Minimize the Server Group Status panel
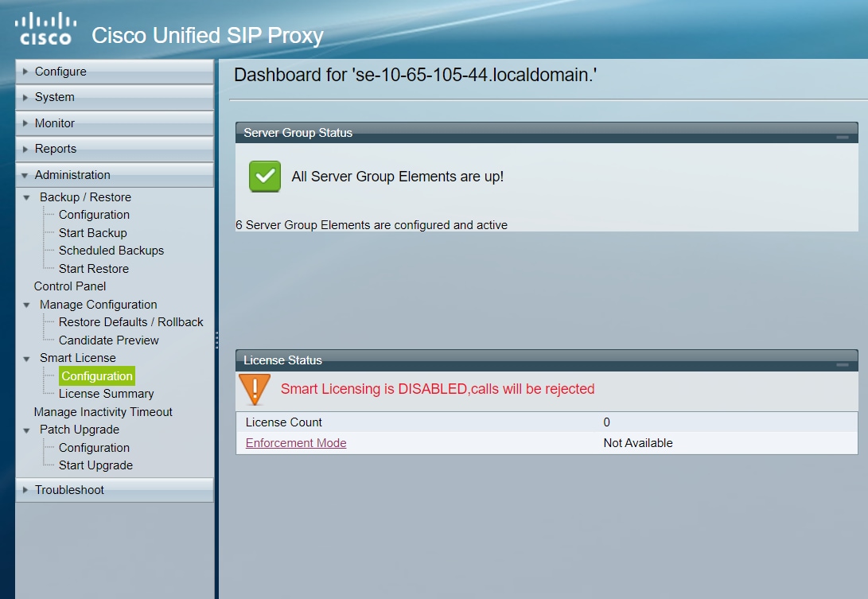This screenshot has width=868, height=599. coord(842,137)
